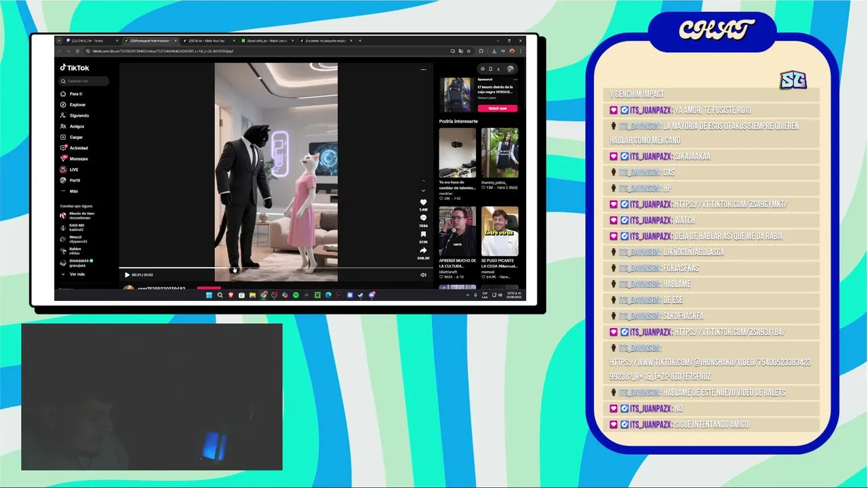
Task: Open the video comments bubble
Action: click(423, 218)
